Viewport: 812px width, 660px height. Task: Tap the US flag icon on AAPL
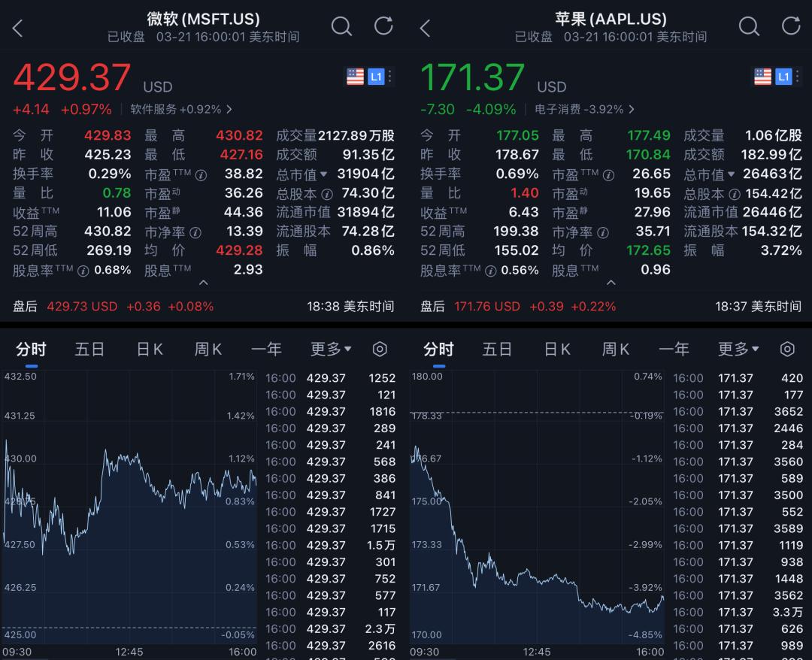coord(763,77)
